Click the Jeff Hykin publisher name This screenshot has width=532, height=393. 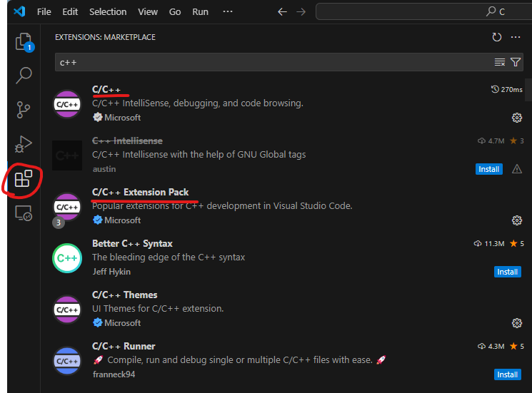click(x=111, y=272)
